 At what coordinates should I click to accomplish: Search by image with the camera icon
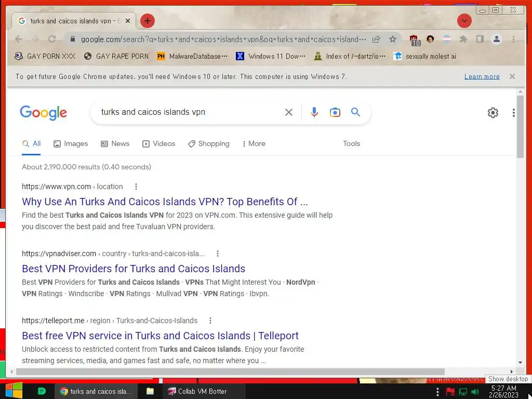(x=335, y=112)
